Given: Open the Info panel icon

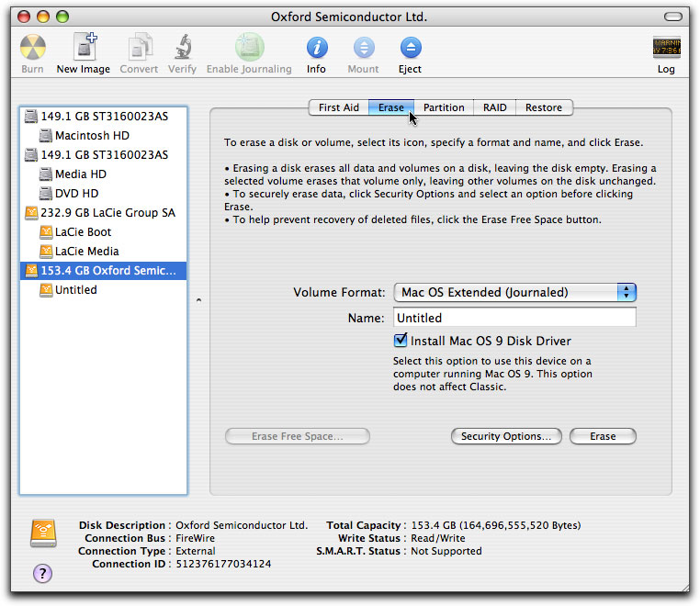Looking at the screenshot, I should (317, 48).
